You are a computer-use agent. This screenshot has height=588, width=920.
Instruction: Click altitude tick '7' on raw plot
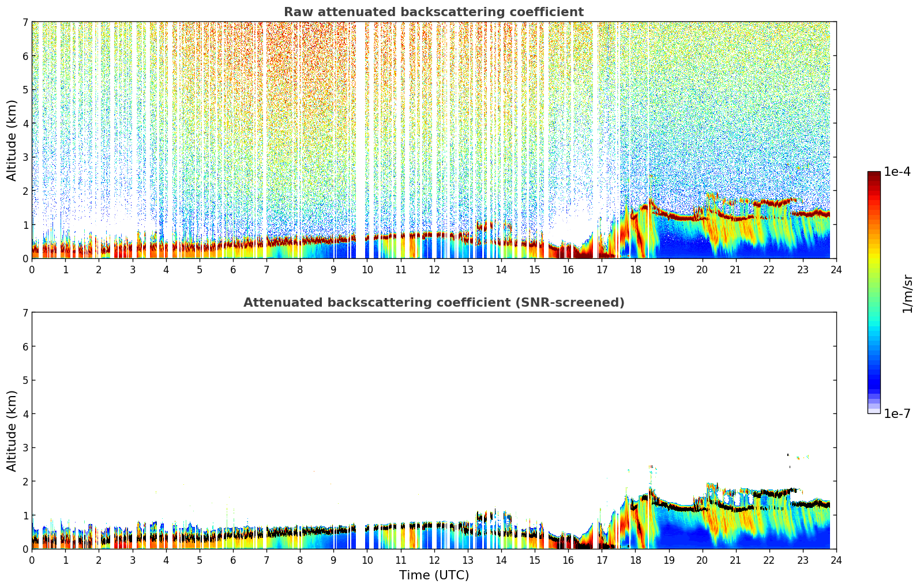point(25,22)
